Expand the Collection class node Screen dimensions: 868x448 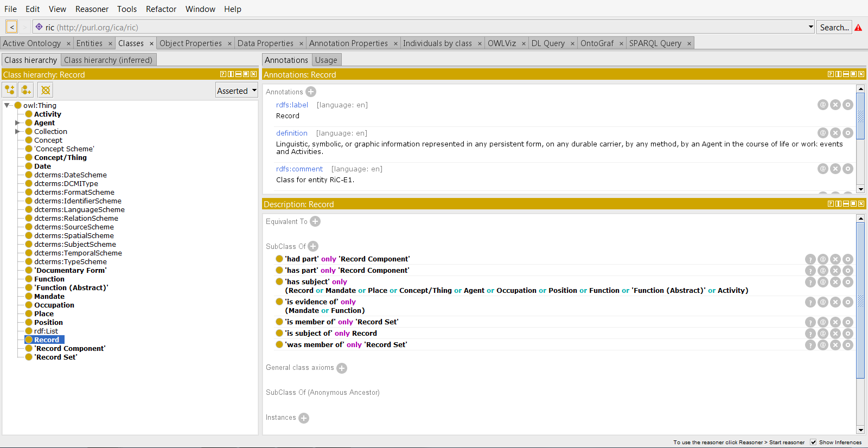coord(17,132)
